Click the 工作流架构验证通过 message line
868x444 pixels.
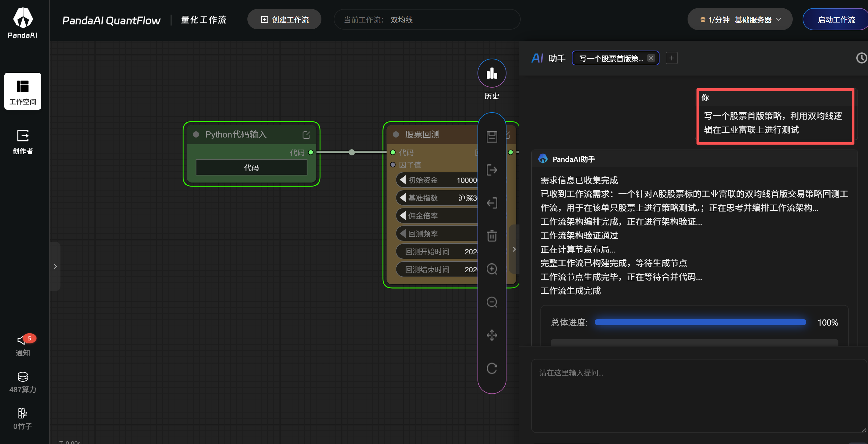click(579, 235)
